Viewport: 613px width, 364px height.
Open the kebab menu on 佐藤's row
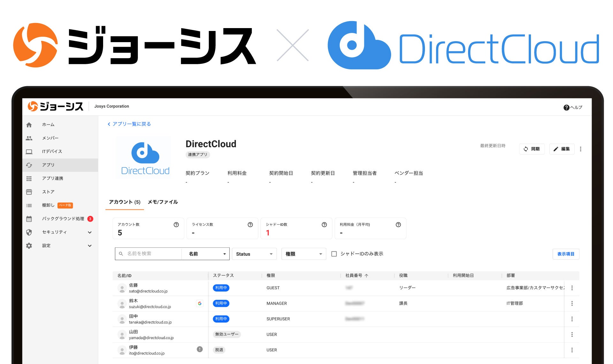click(x=572, y=288)
